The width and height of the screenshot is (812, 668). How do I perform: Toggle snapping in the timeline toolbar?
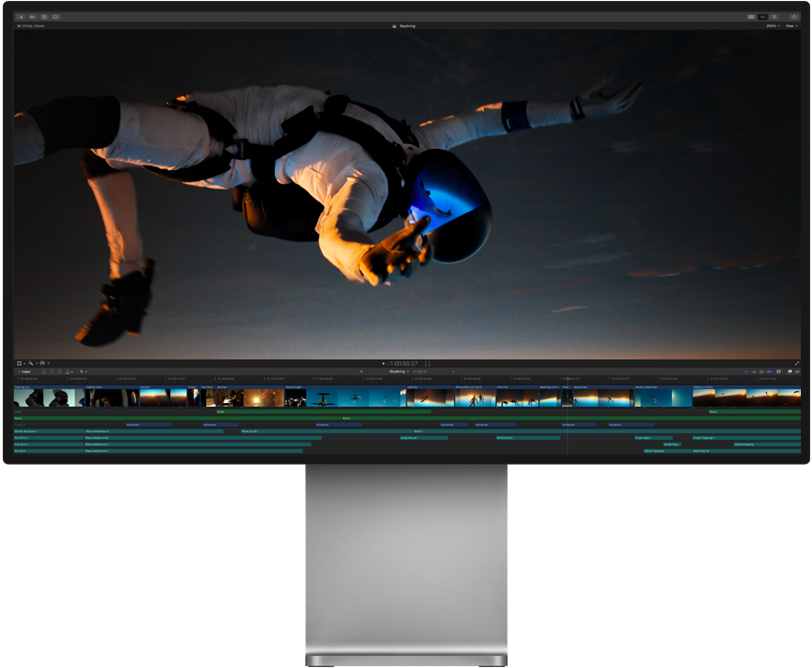coord(769,372)
